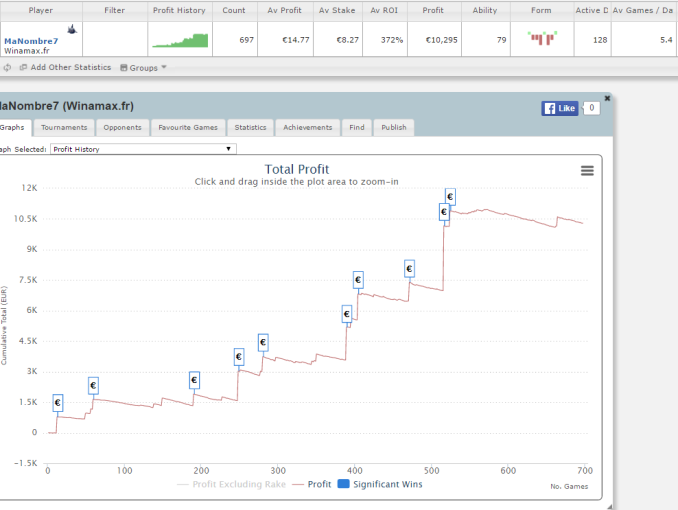The height and width of the screenshot is (510, 678).
Task: Click the first euro significant win marker
Action: [57, 403]
